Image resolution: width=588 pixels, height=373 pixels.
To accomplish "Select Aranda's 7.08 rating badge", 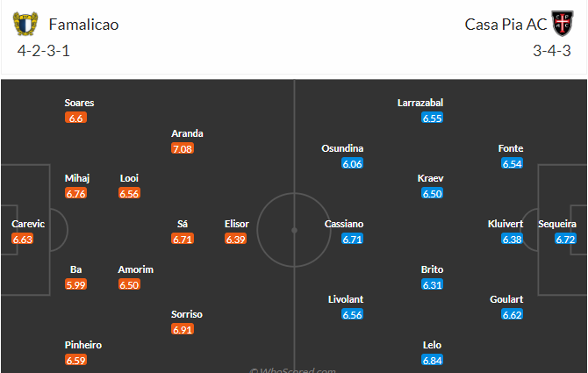I will click(x=183, y=149).
